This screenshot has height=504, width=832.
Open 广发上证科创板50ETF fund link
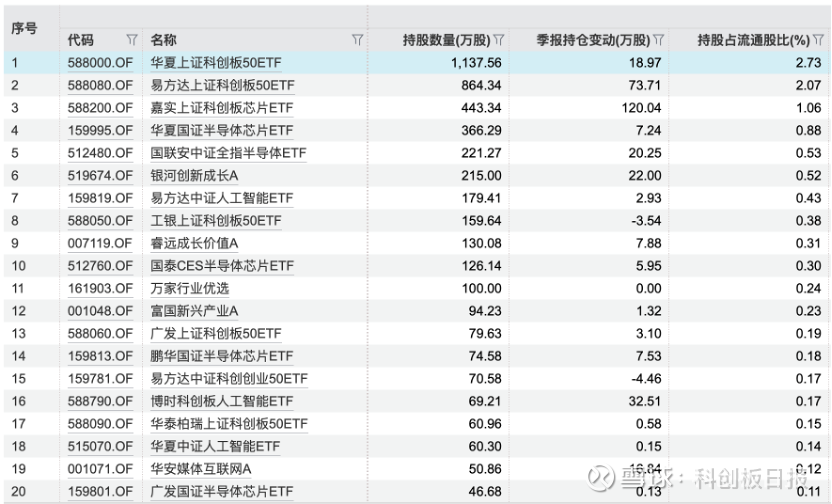point(216,333)
